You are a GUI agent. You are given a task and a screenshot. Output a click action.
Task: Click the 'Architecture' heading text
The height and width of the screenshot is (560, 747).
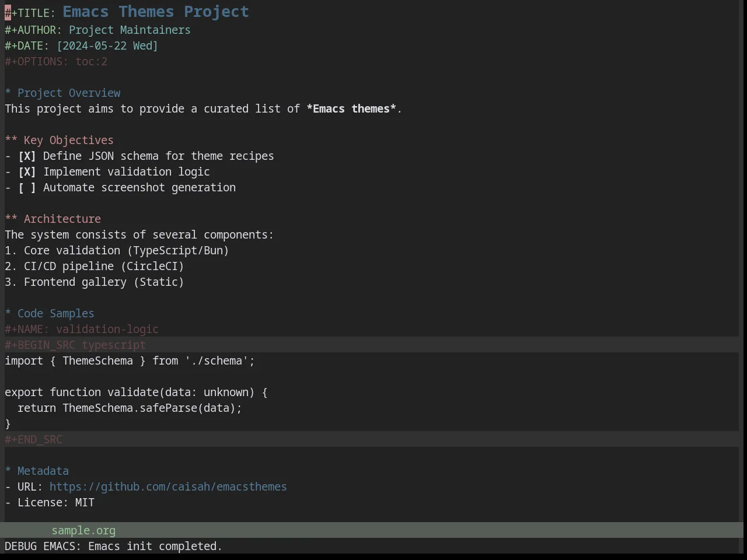[62, 219]
